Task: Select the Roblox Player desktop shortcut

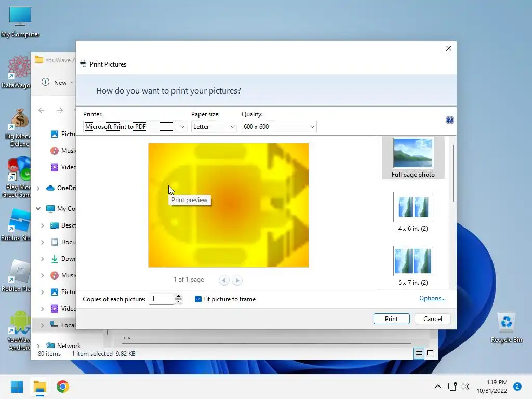Action: tap(16, 275)
